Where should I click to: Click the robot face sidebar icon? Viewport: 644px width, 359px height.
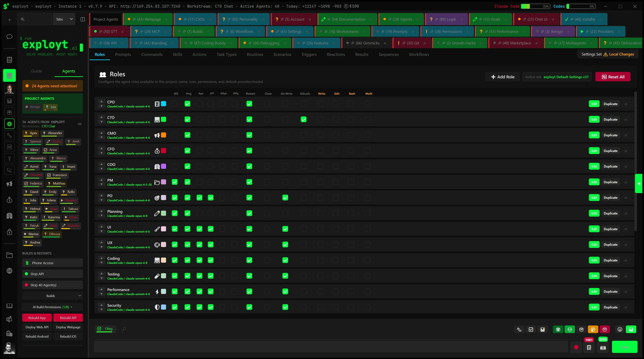click(x=9, y=113)
